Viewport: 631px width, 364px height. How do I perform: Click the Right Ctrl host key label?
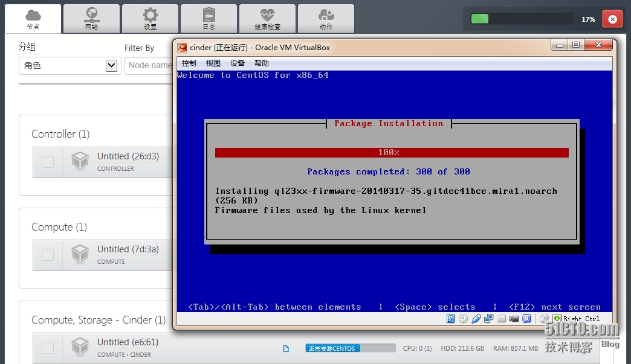(581, 319)
